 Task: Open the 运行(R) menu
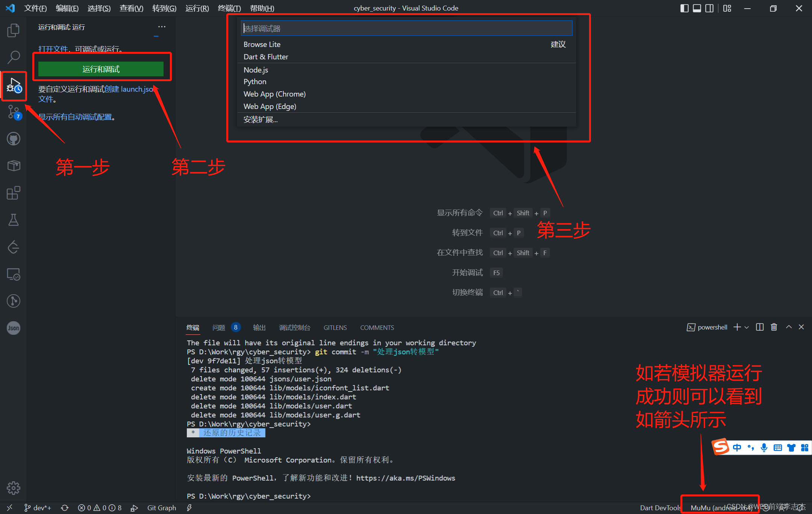click(x=197, y=8)
